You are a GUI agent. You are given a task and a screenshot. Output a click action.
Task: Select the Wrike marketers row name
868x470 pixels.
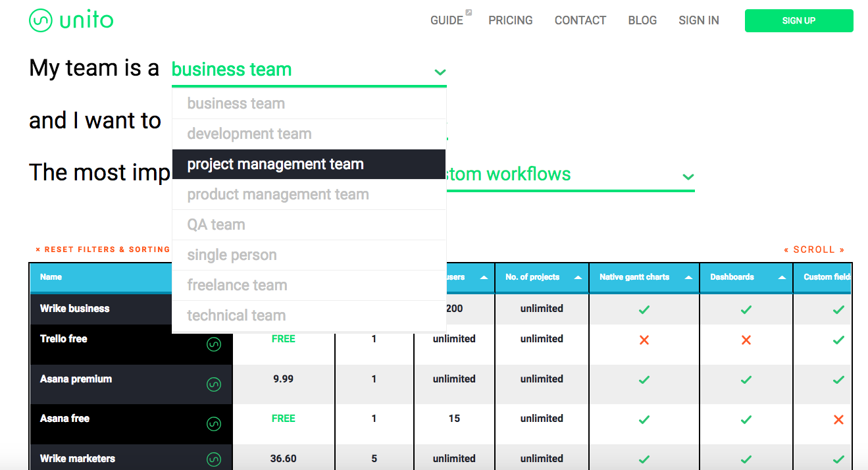tap(78, 458)
